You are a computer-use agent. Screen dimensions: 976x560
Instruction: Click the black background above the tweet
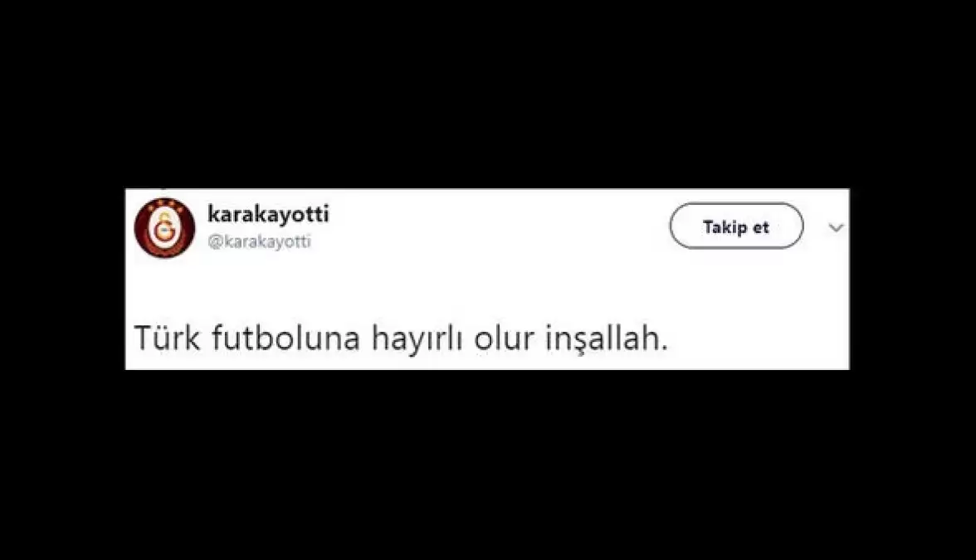(x=488, y=93)
